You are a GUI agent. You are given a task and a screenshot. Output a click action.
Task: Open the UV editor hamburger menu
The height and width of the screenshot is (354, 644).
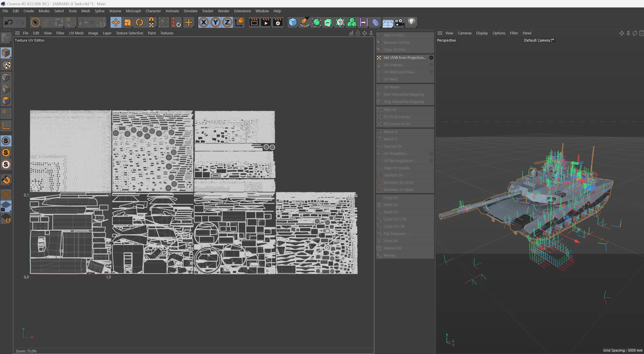coord(17,33)
